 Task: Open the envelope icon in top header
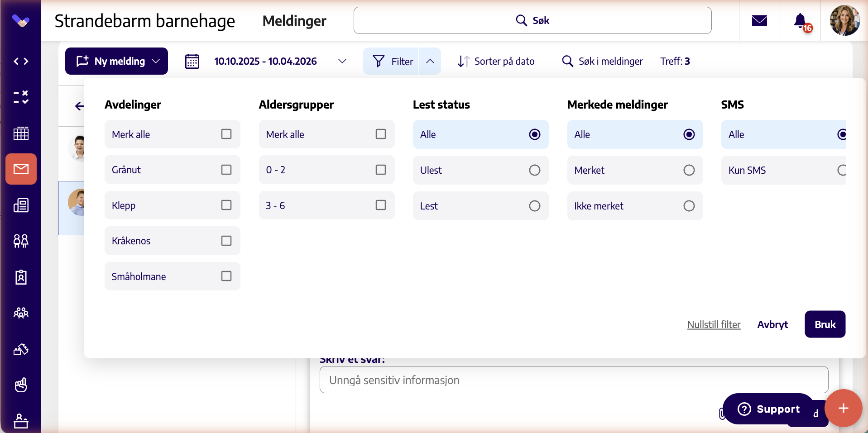pos(759,21)
